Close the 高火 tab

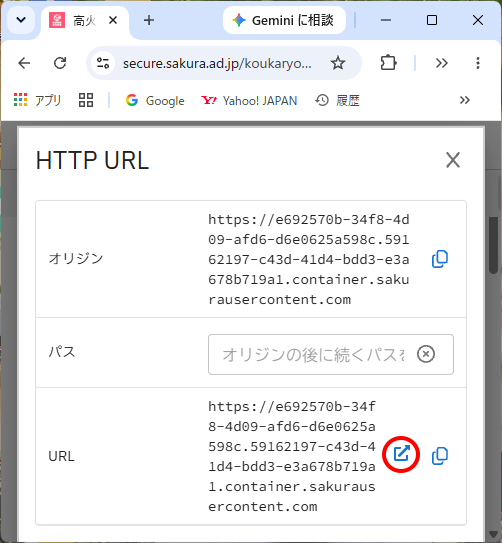pyautogui.click(x=113, y=21)
